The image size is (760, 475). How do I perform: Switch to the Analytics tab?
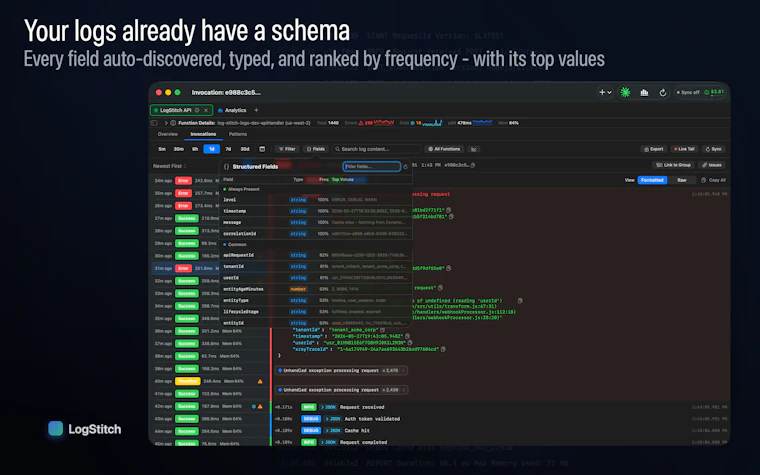pyautogui.click(x=232, y=110)
